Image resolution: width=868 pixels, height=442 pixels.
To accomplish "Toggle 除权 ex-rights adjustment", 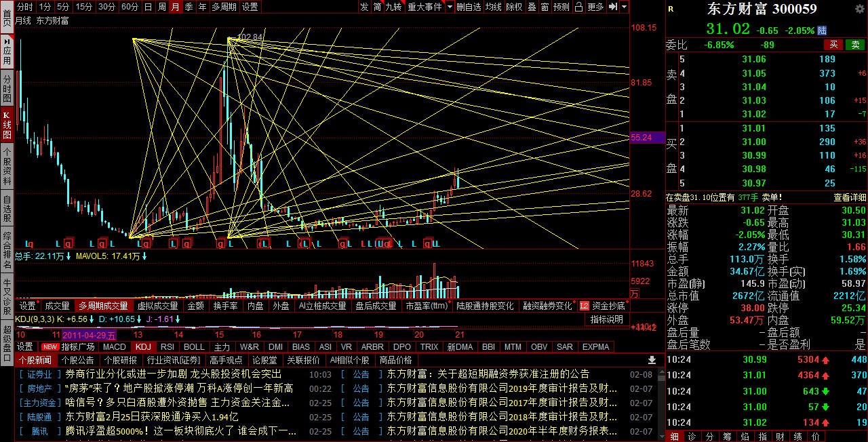I will pyautogui.click(x=515, y=7).
